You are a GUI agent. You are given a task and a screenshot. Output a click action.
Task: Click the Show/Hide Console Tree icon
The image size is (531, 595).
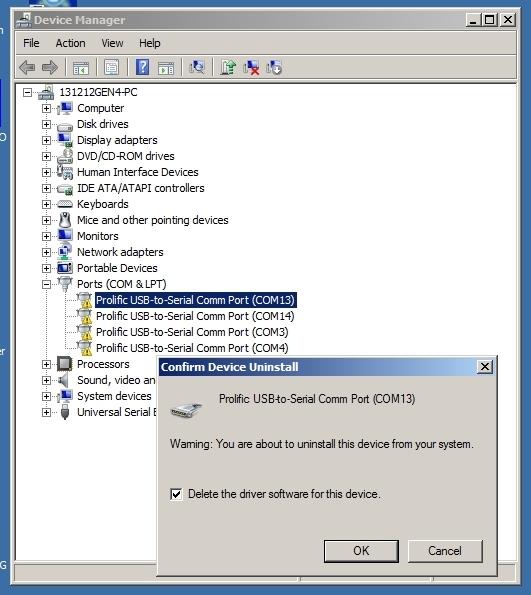pos(81,68)
